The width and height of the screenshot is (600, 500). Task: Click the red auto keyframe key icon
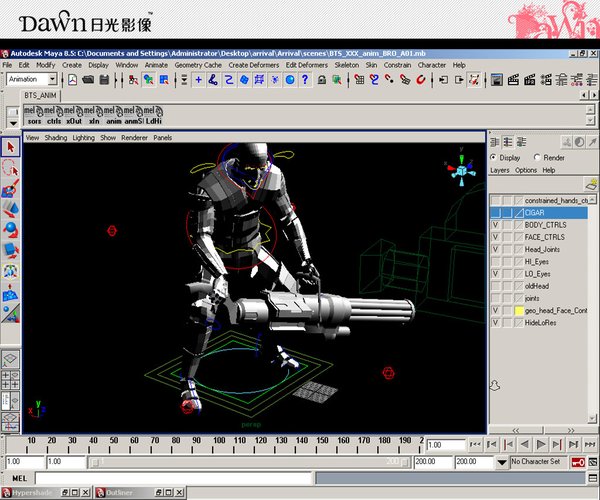point(580,463)
